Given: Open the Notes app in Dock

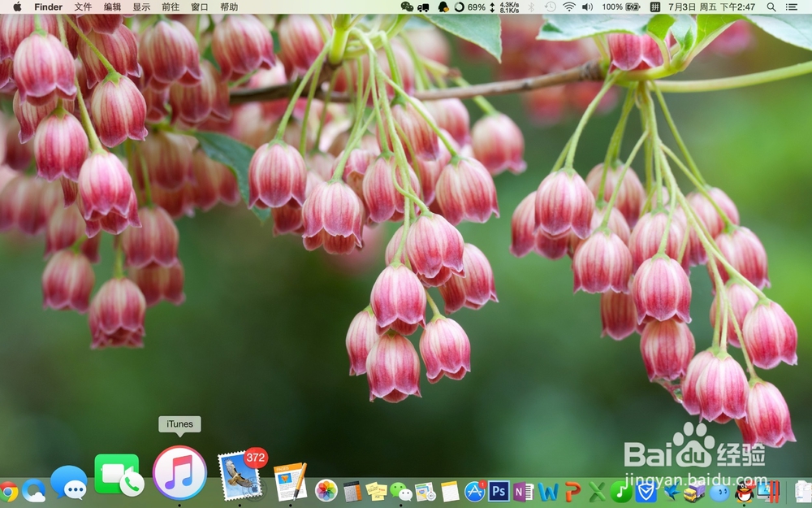Looking at the screenshot, I should pos(450,492).
